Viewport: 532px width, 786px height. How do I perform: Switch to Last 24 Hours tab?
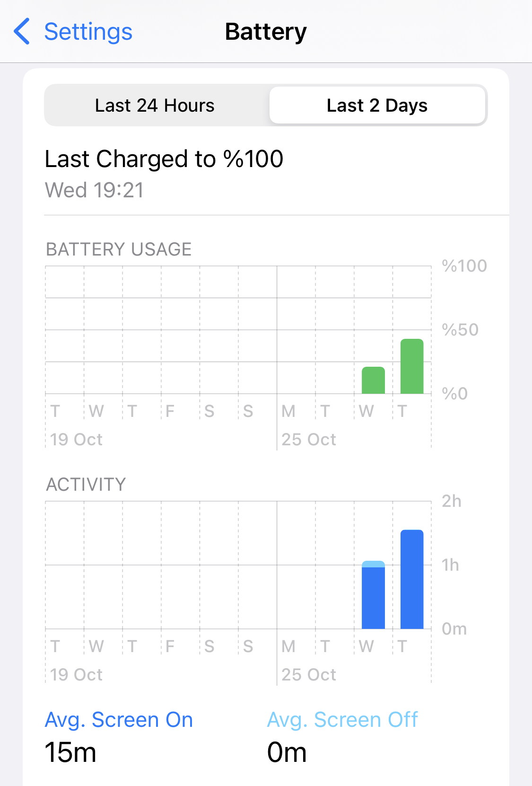pyautogui.click(x=155, y=105)
